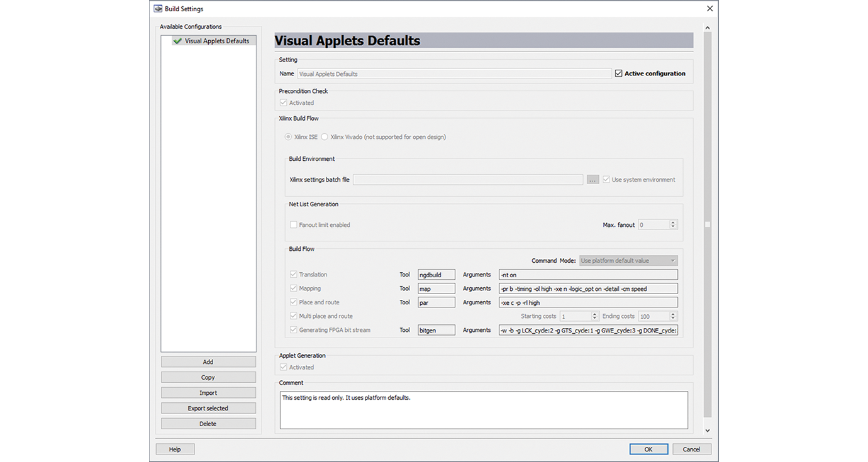Open the Command Mode dropdown
Image resolution: width=868 pixels, height=462 pixels.
pos(628,261)
